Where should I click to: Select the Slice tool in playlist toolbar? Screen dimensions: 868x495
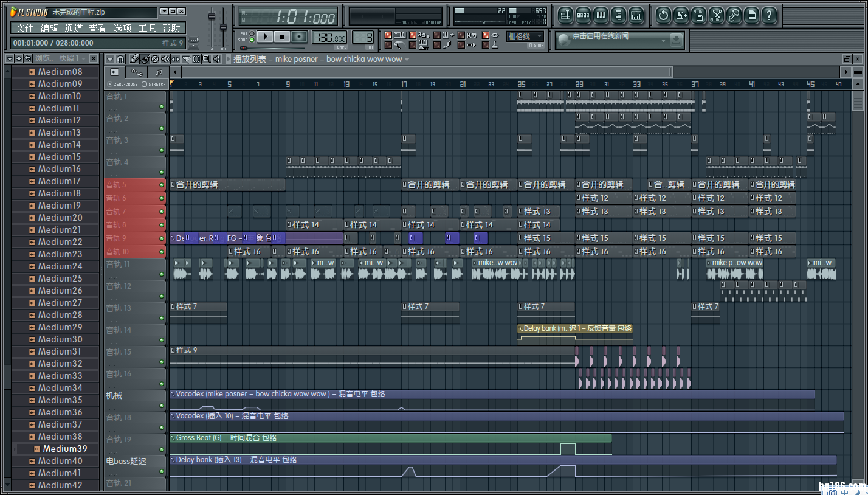(186, 58)
